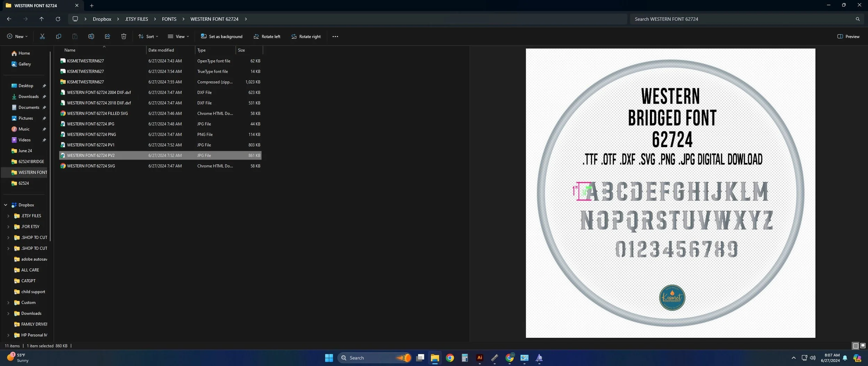
Task: Open the Sort dropdown menu
Action: tap(148, 36)
